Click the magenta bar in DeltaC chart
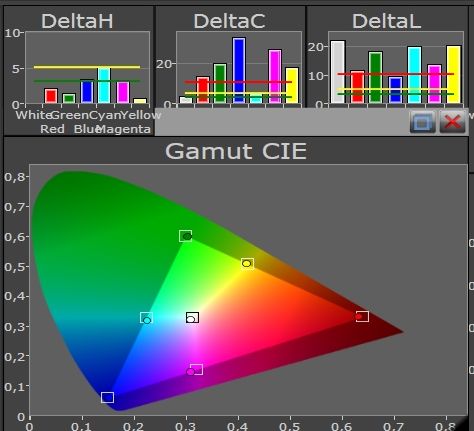 (275, 76)
